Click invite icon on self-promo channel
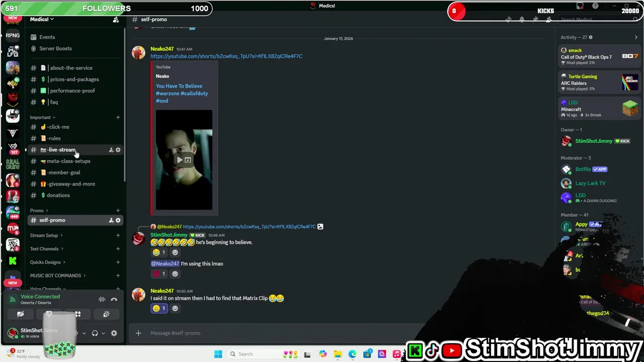 tap(111, 220)
